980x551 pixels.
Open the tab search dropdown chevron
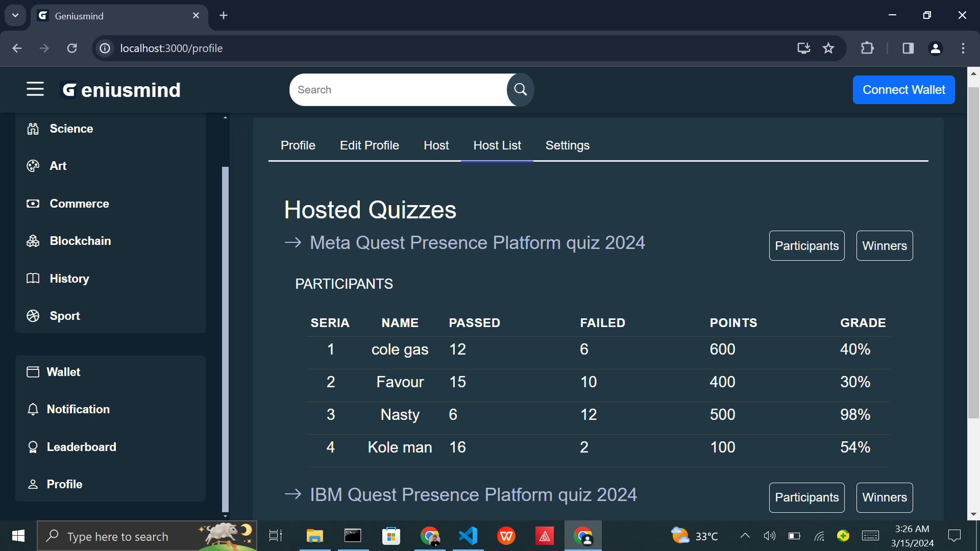coord(15,15)
